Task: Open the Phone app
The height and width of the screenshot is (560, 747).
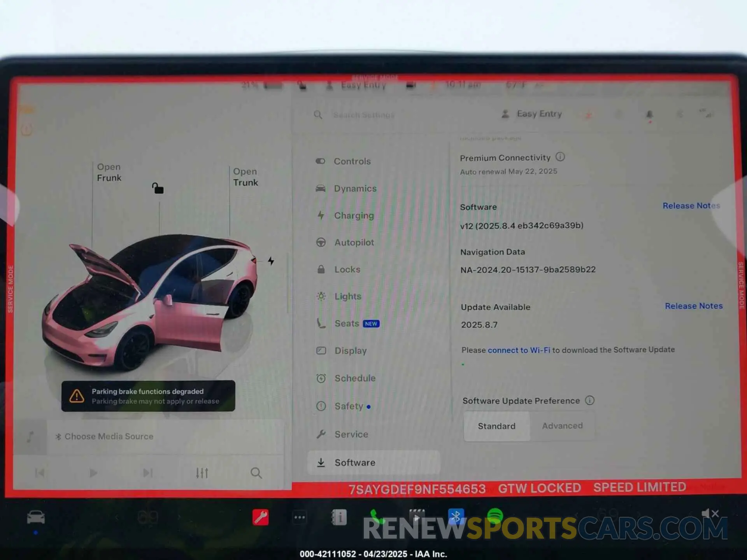Action: click(x=377, y=517)
